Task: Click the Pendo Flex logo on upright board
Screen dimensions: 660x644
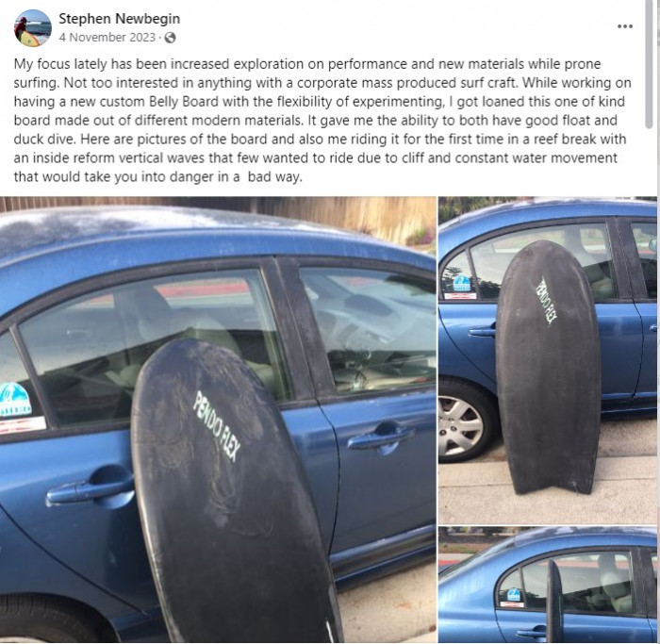Action: pyautogui.click(x=546, y=300)
